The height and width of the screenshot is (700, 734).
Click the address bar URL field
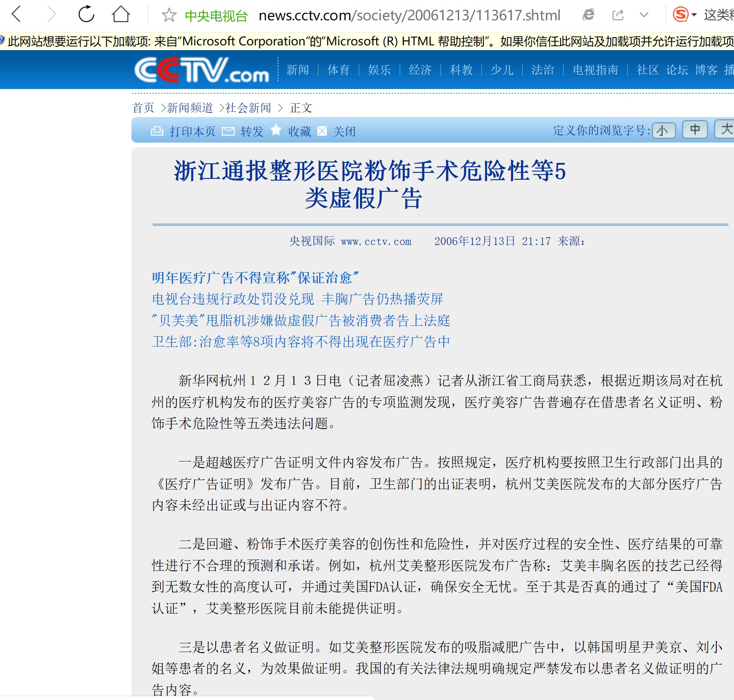[x=409, y=16]
